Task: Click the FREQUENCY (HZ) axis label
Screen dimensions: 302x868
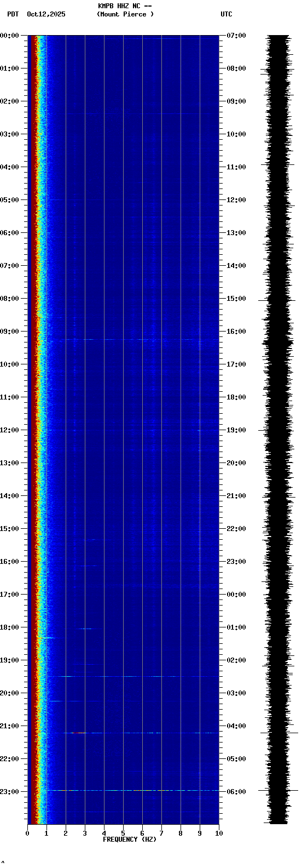Action: pyautogui.click(x=130, y=840)
